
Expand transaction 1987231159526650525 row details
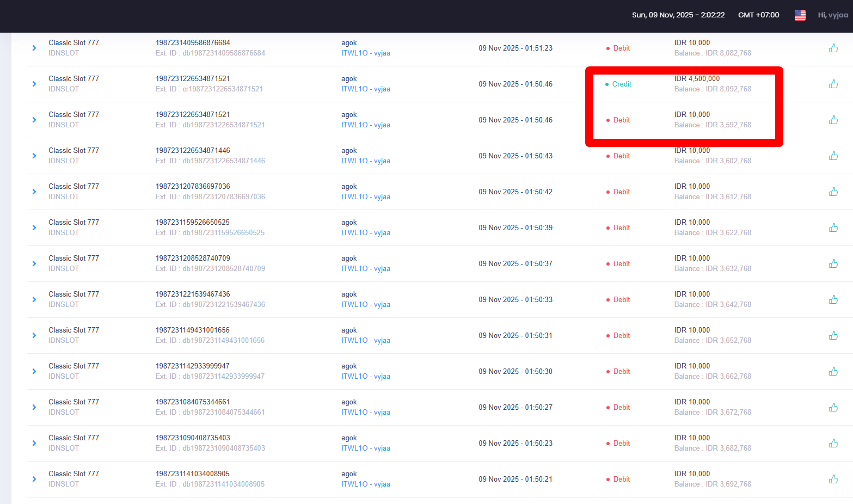point(34,228)
